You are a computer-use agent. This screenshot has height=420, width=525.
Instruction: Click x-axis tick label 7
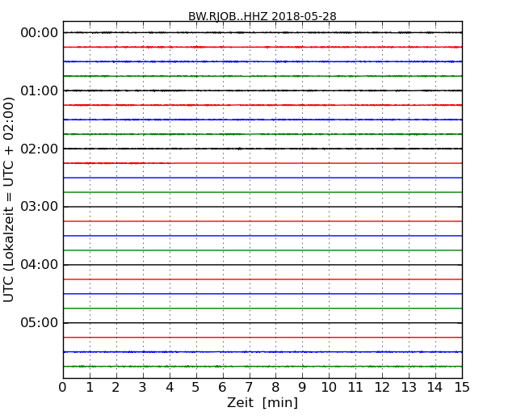pos(249,388)
